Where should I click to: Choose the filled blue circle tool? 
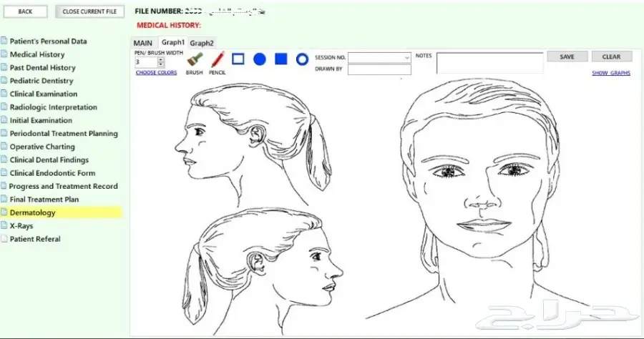pyautogui.click(x=260, y=59)
